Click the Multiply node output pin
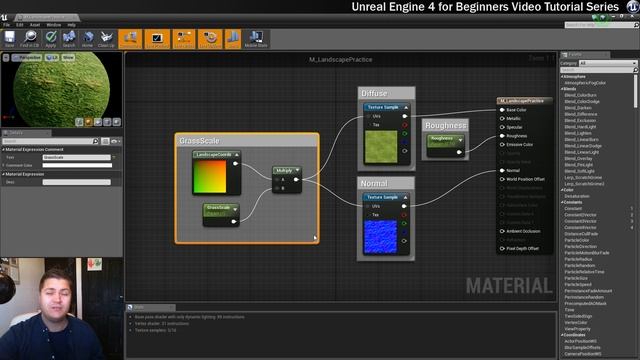 [296, 180]
